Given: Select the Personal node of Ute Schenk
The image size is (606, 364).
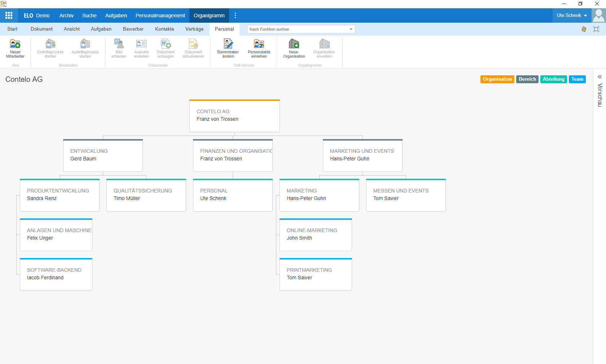Looking at the screenshot, I should tap(233, 195).
